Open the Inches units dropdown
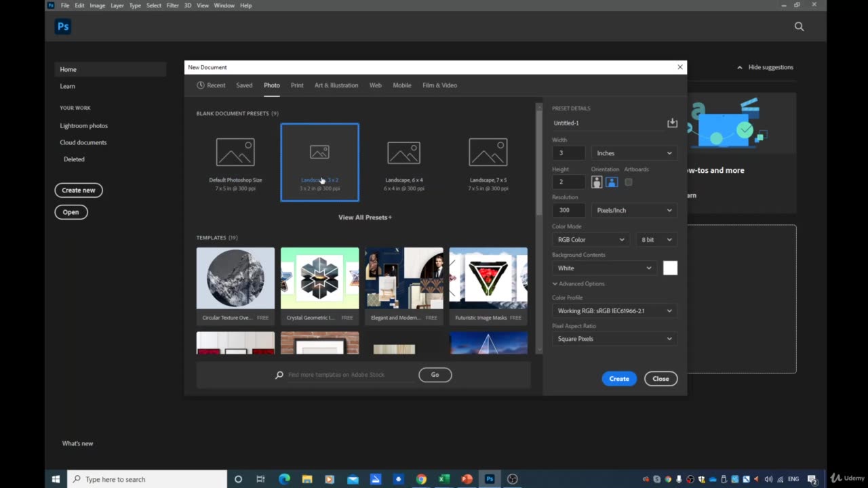Image resolution: width=868 pixels, height=488 pixels. coord(633,153)
